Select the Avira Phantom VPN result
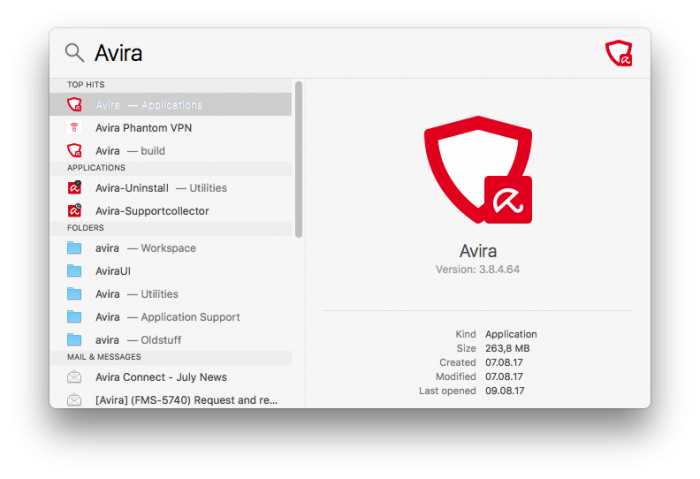Screen dimensions: 700x479 (171, 128)
